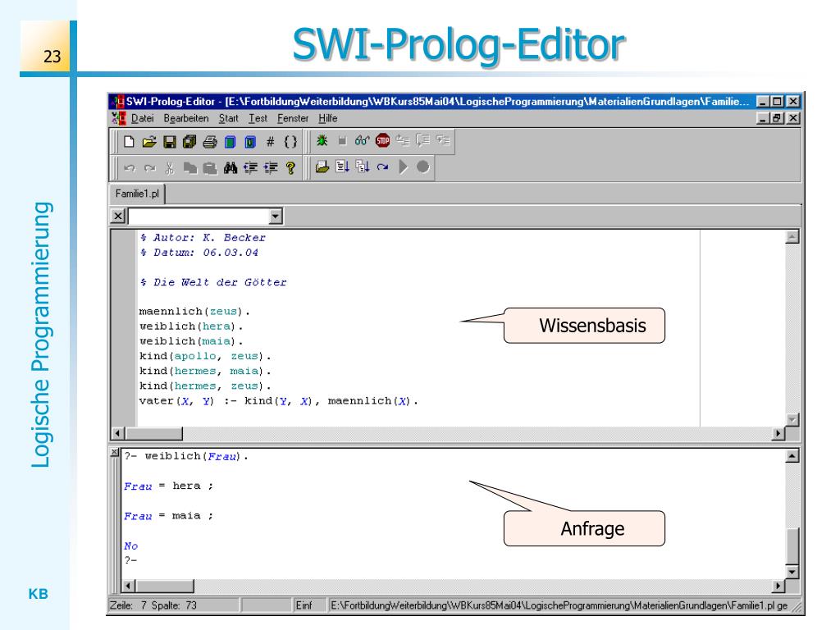Viewport: 840px width, 630px height.
Task: Open the Test menu
Action: pyautogui.click(x=258, y=118)
